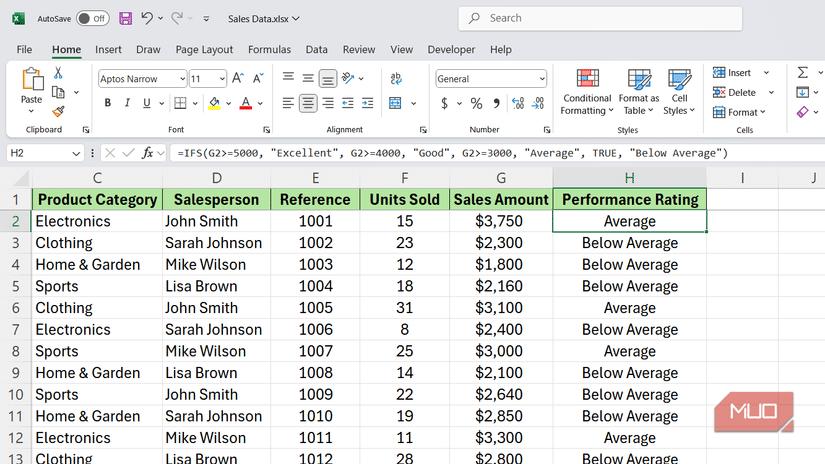Open Sales Data.xlsx file name dropdown
Screen dimensions: 825x464
click(x=264, y=18)
